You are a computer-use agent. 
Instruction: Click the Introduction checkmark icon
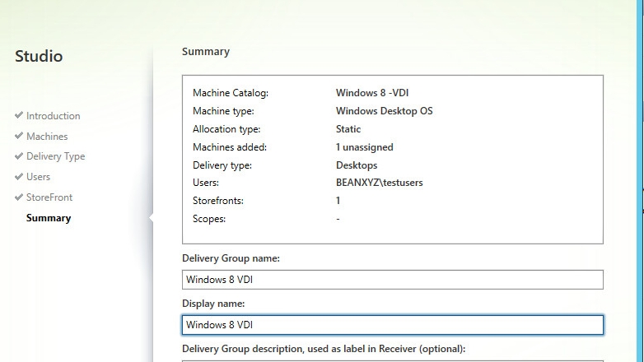click(x=18, y=115)
